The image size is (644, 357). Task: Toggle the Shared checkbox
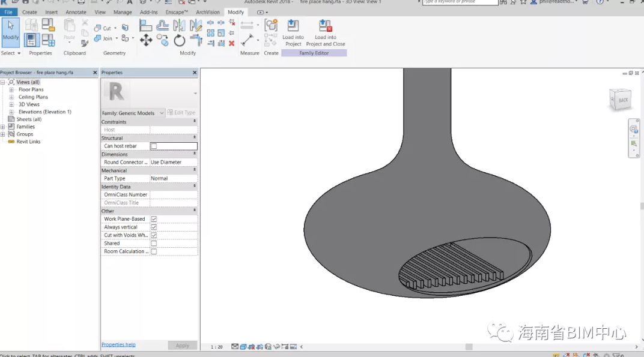tap(154, 244)
